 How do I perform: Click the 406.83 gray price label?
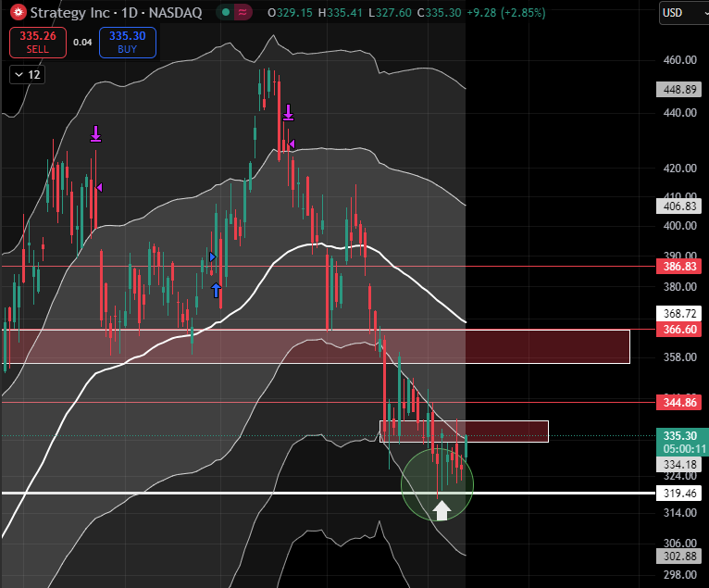pyautogui.click(x=679, y=206)
